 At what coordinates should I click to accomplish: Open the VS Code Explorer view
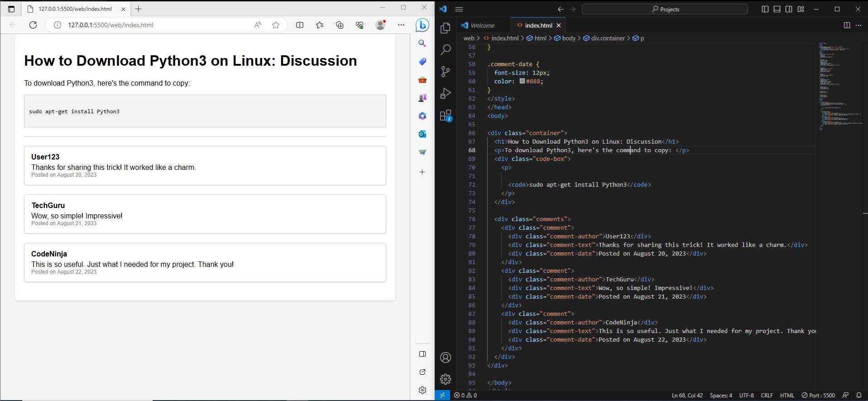tap(446, 28)
